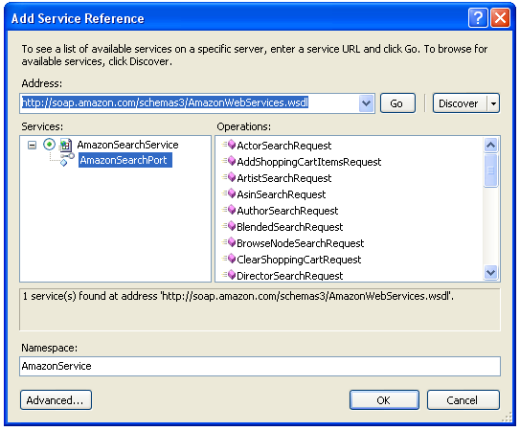520x431 pixels.
Task: Collapse the AmazonSearchService tree node
Action: click(x=32, y=145)
